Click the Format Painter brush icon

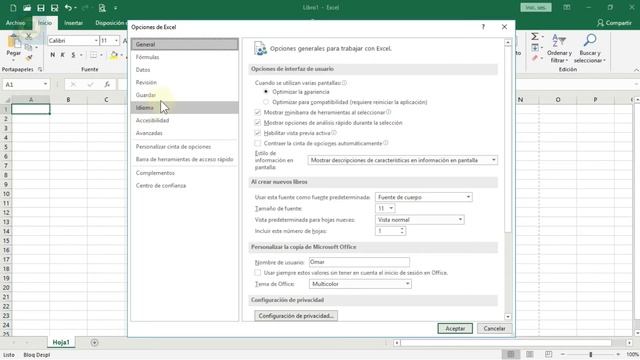pyautogui.click(x=29, y=58)
